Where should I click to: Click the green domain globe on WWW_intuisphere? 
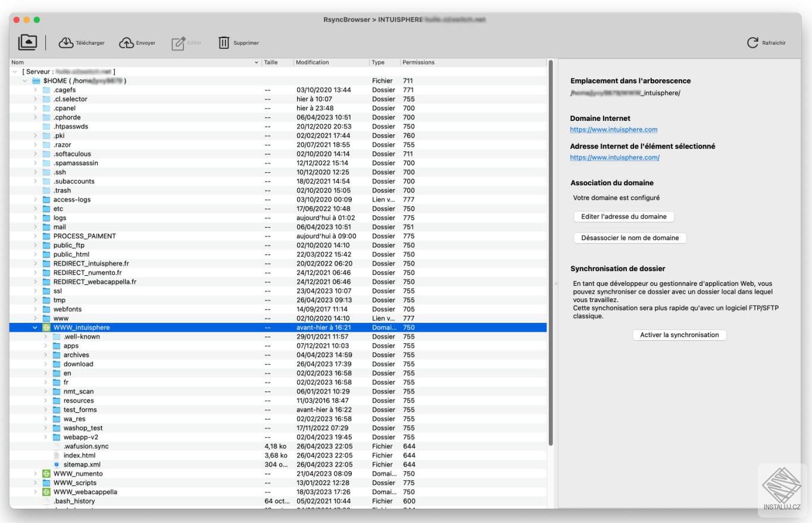point(46,327)
